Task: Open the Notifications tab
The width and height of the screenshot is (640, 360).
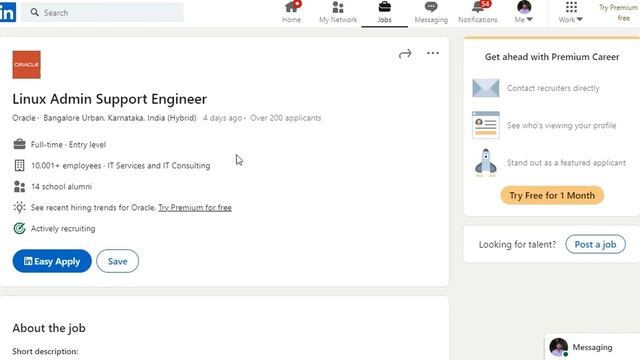Action: [x=478, y=12]
